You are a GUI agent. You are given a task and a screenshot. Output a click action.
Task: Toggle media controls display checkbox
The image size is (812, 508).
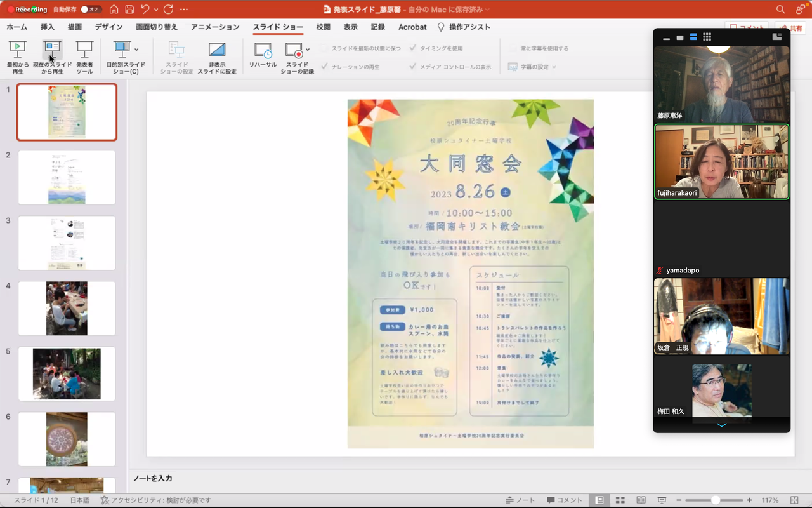pyautogui.click(x=413, y=67)
